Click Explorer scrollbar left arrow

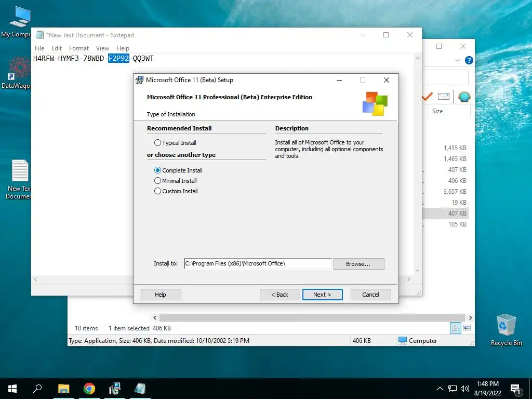pos(155,317)
